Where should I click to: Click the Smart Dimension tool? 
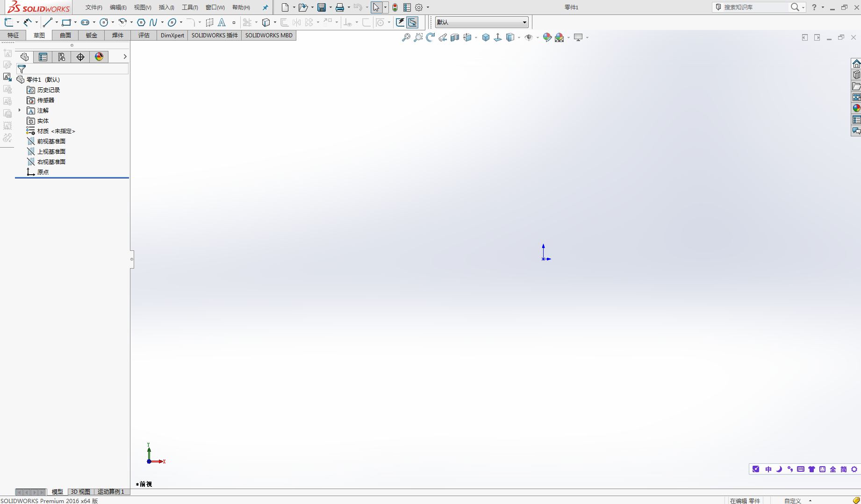pos(28,22)
